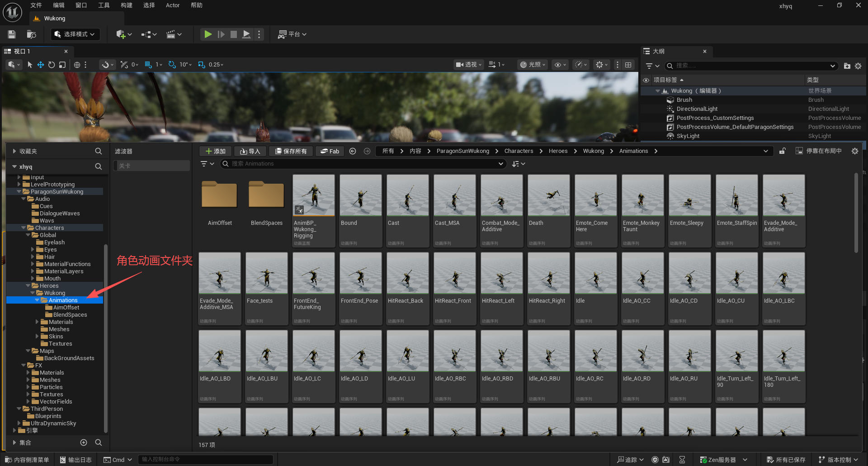
Task: Open the 窗口 menu
Action: [81, 5]
